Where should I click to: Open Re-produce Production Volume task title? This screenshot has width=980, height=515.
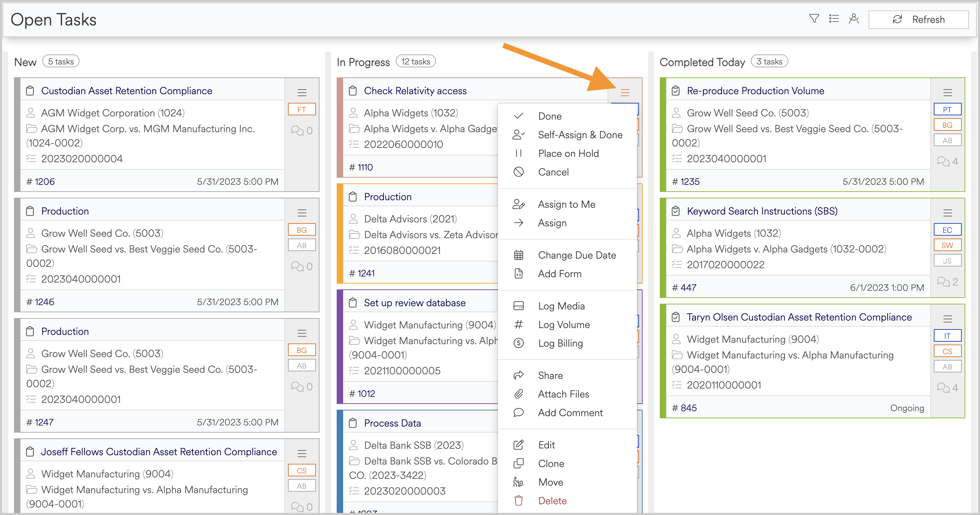[x=755, y=91]
